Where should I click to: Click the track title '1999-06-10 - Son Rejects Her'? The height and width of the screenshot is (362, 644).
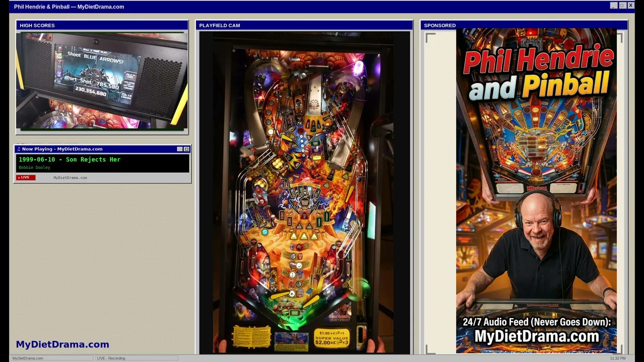coord(69,159)
